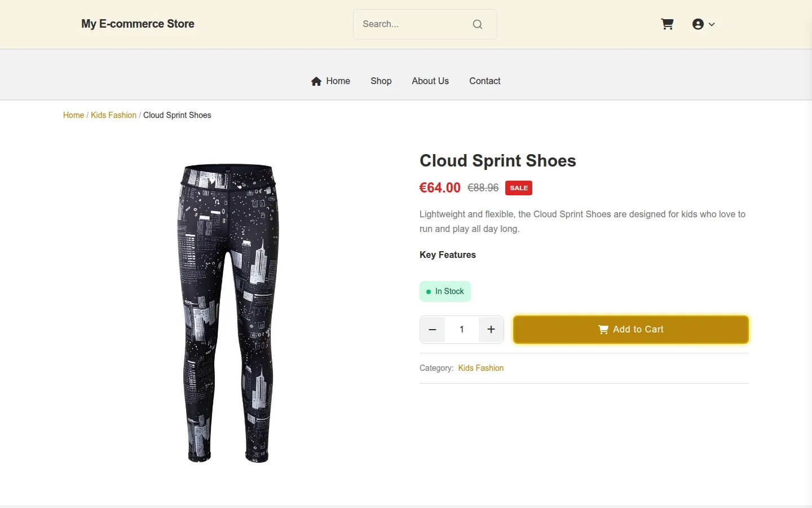
Task: Click the cart icon on Add to Cart
Action: tap(603, 330)
